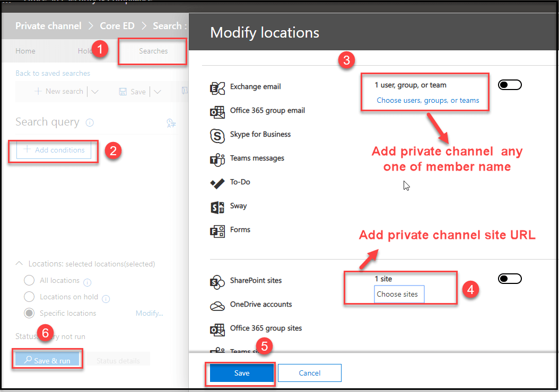The image size is (559, 392).
Task: Select the All locations radio button
Action: tap(30, 280)
